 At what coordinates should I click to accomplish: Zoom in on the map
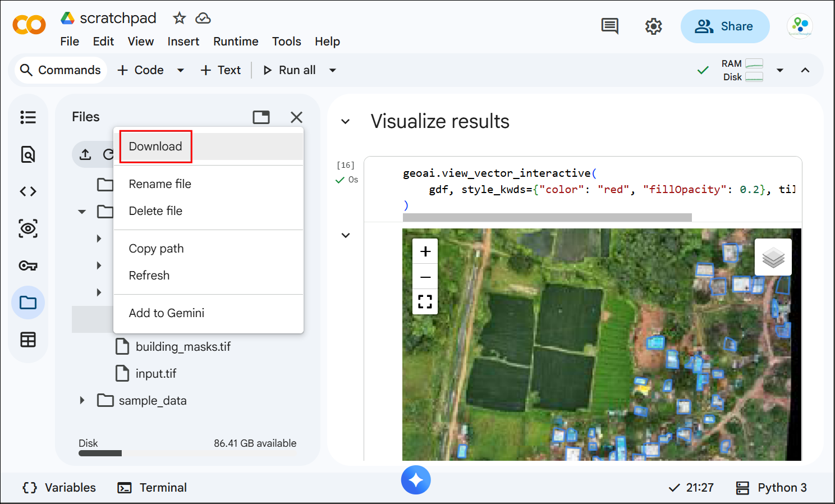[425, 251]
